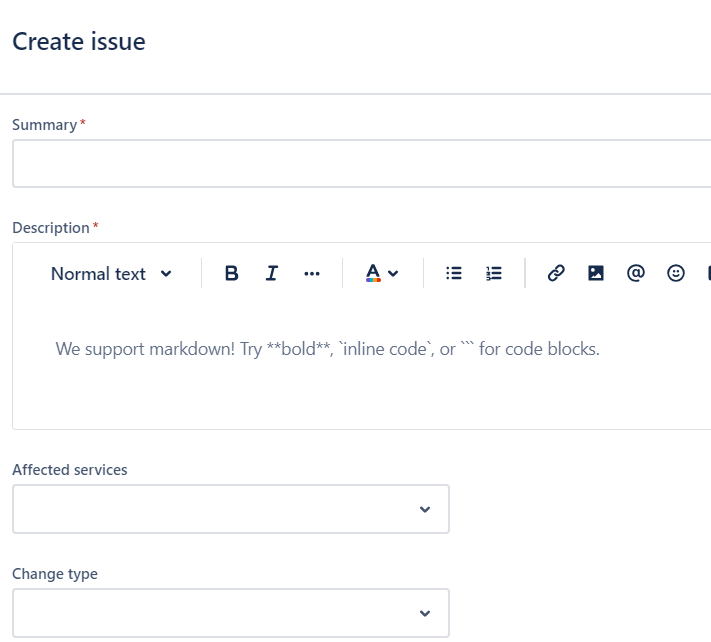Click the Summary field label
The height and width of the screenshot is (642, 711).
click(44, 125)
